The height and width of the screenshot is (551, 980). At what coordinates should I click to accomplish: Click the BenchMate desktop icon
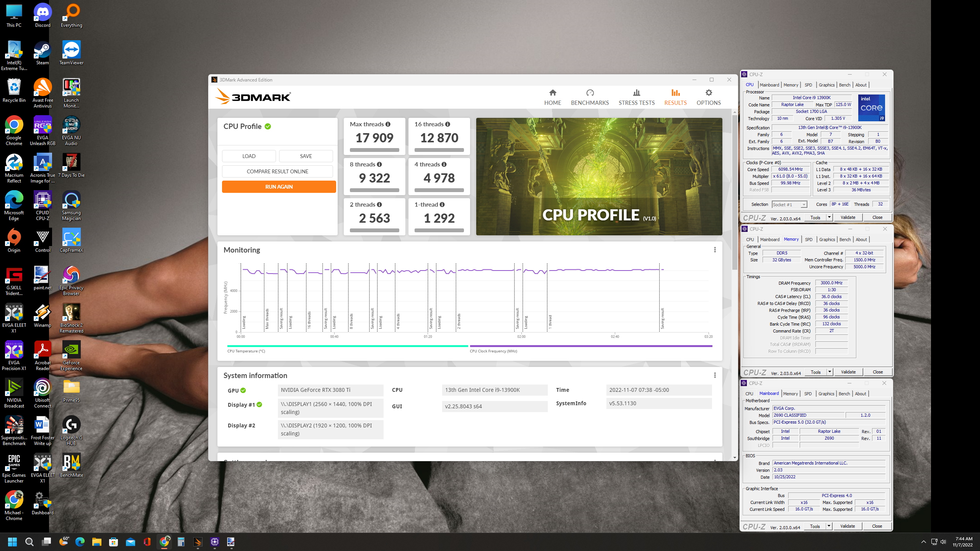tap(71, 466)
